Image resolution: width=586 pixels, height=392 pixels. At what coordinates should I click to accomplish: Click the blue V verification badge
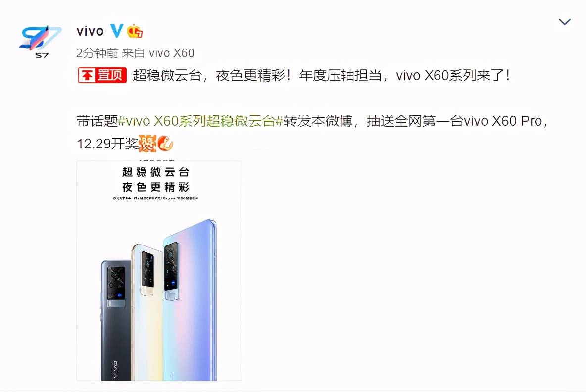click(117, 31)
